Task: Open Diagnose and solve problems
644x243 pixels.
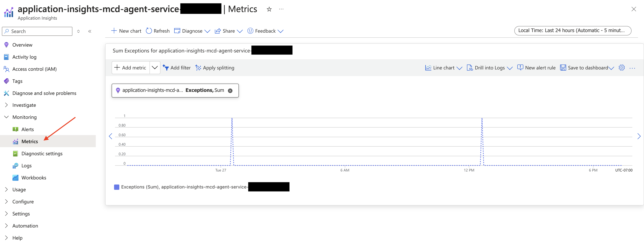Action: [44, 93]
